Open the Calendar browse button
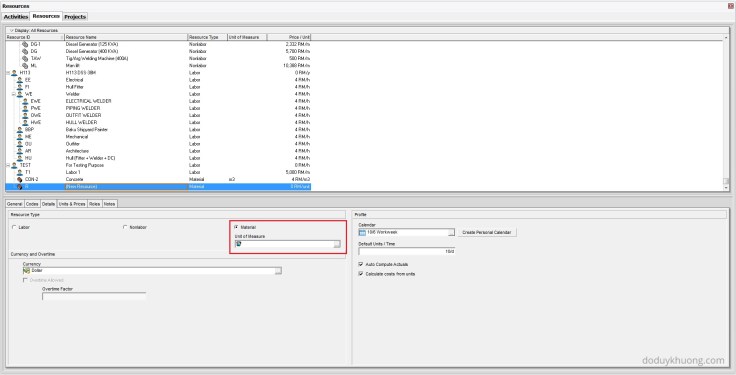The width and height of the screenshot is (736, 375). tap(451, 232)
